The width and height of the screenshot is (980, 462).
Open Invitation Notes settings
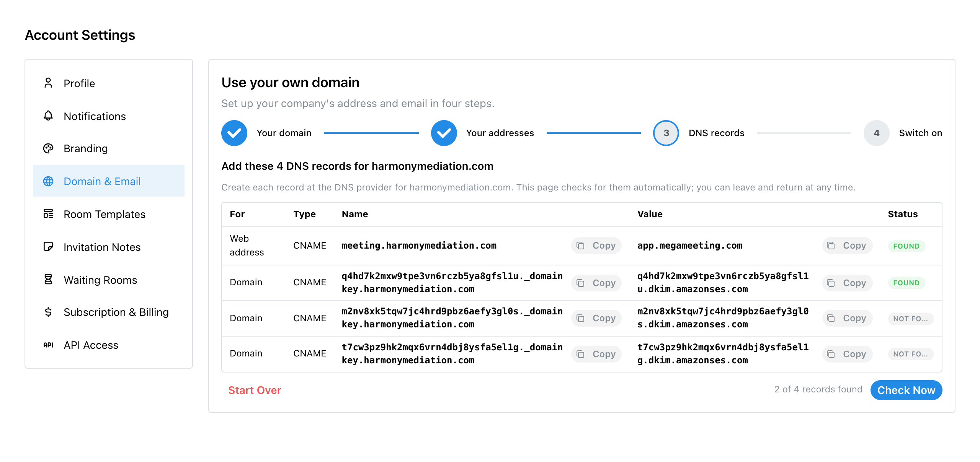point(109,247)
